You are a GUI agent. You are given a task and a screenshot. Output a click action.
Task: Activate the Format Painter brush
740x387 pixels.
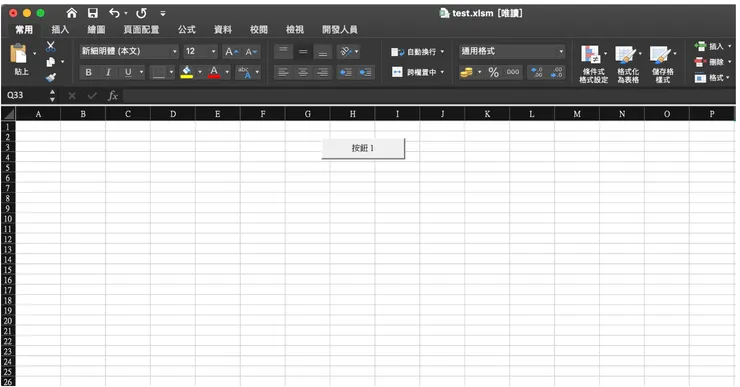pos(50,77)
